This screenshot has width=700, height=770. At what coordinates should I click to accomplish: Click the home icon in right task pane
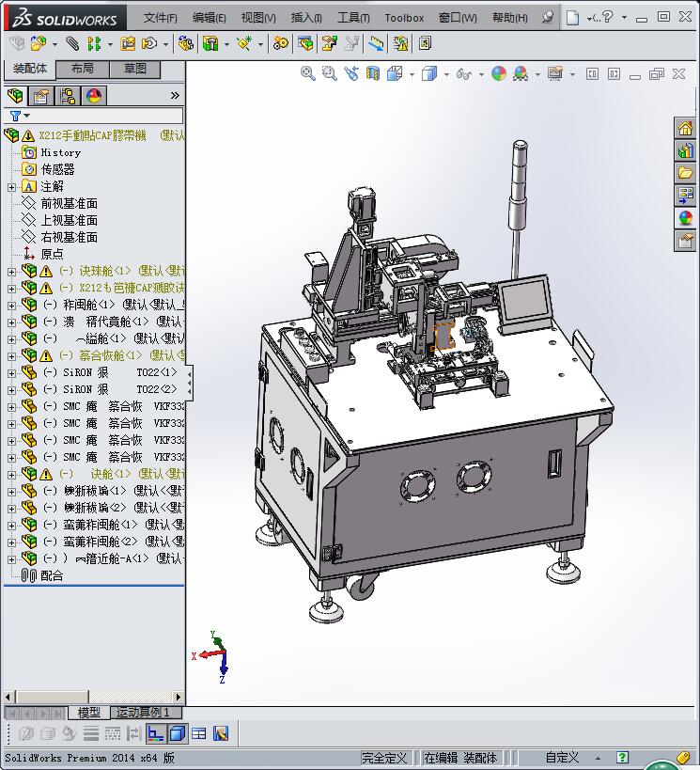[x=686, y=129]
